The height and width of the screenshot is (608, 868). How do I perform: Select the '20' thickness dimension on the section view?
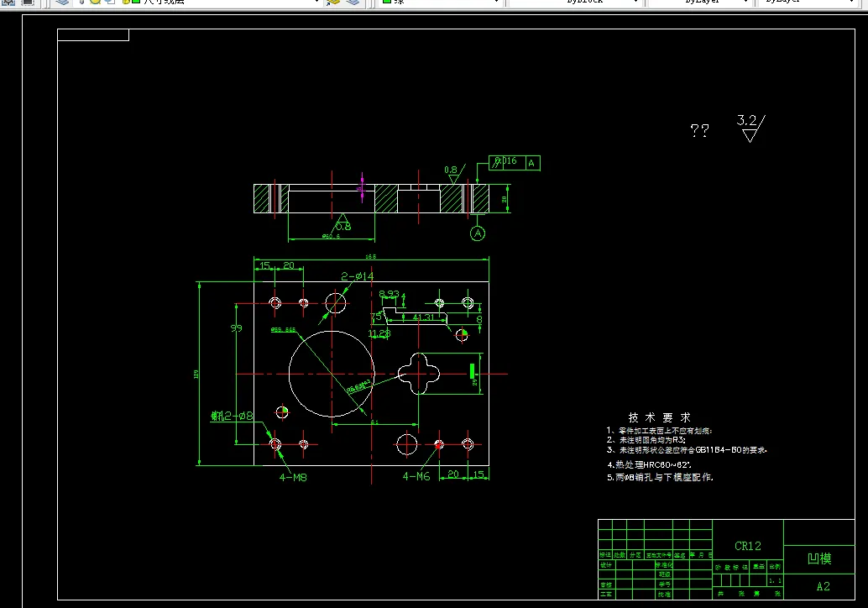(505, 199)
